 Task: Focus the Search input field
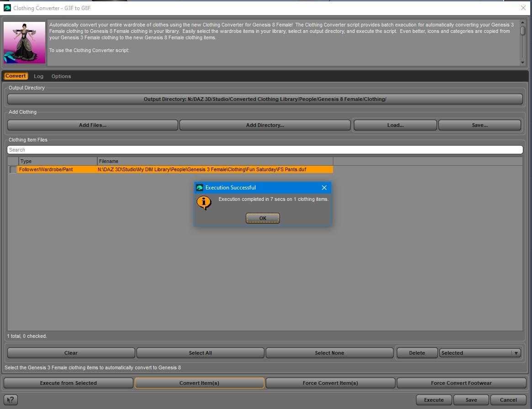pos(265,150)
